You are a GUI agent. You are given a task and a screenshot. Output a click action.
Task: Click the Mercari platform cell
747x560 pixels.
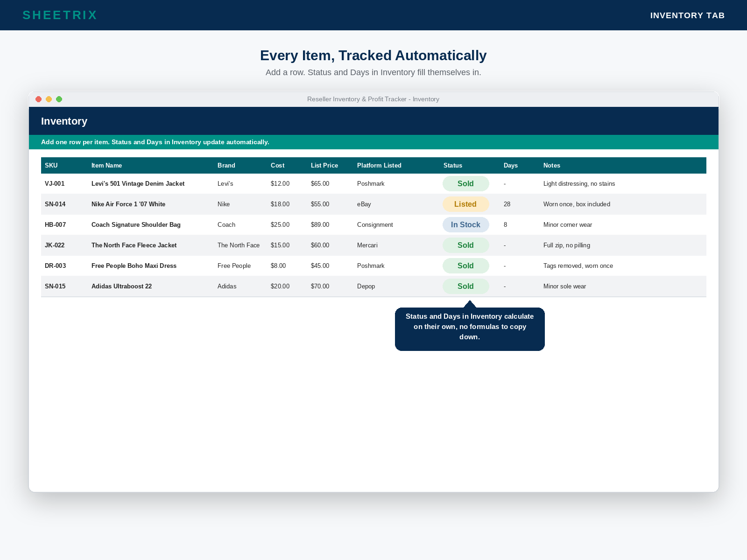coord(367,245)
